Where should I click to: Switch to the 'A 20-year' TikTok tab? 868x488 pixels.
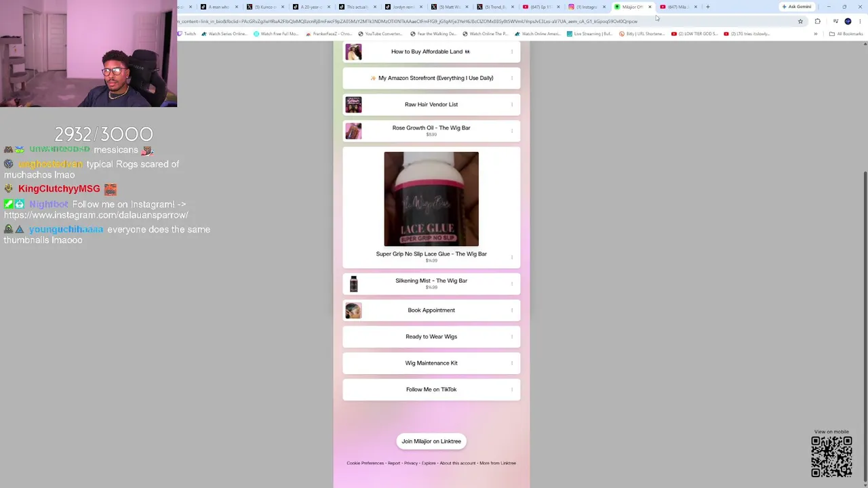click(x=311, y=7)
